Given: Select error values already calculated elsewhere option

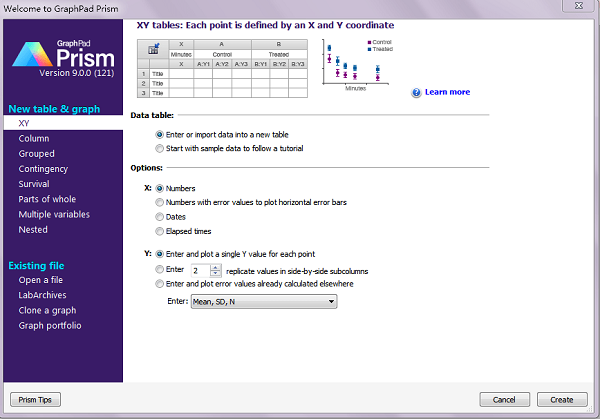Looking at the screenshot, I should [254, 284].
